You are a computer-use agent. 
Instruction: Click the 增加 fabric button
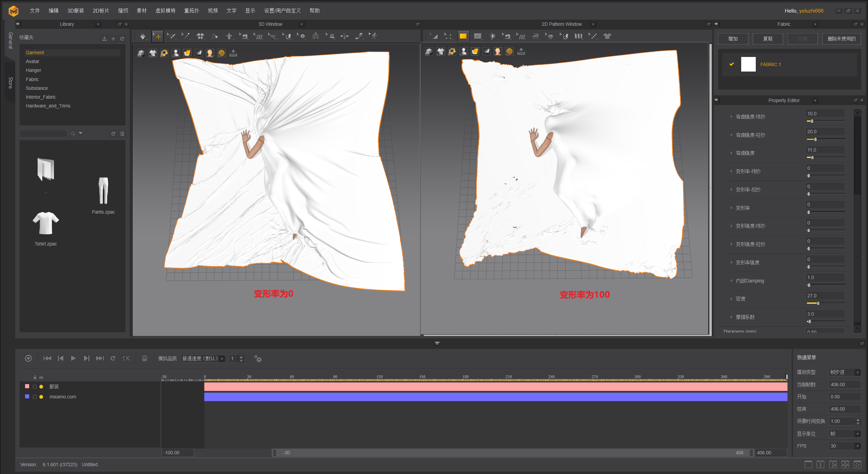(x=733, y=39)
